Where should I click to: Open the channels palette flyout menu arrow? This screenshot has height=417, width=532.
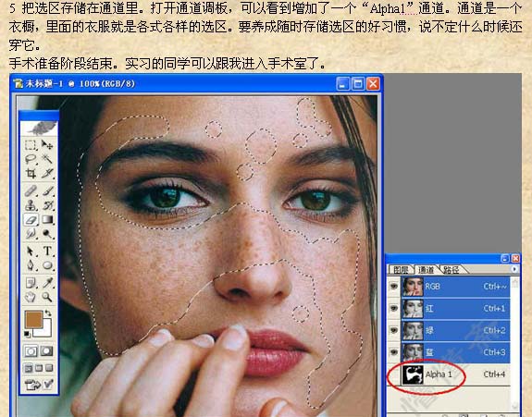(x=514, y=269)
